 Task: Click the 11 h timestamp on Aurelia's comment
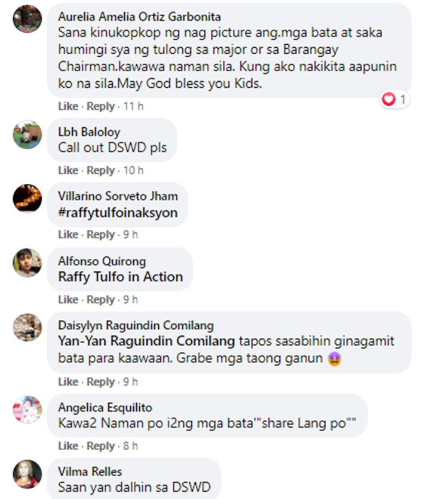(x=133, y=106)
